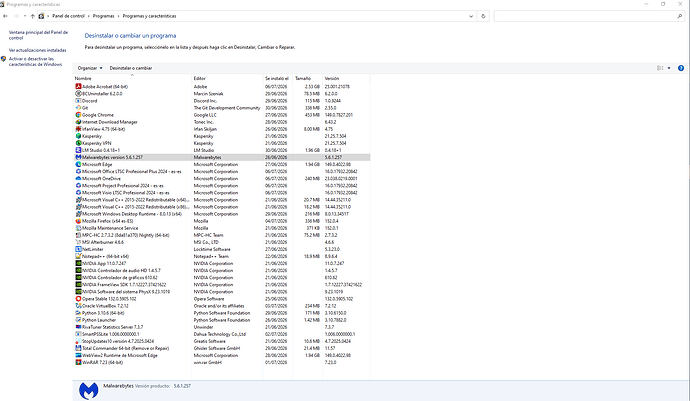Sort by Se instaló el column header
This screenshot has width=690, height=401.
pyautogui.click(x=278, y=78)
